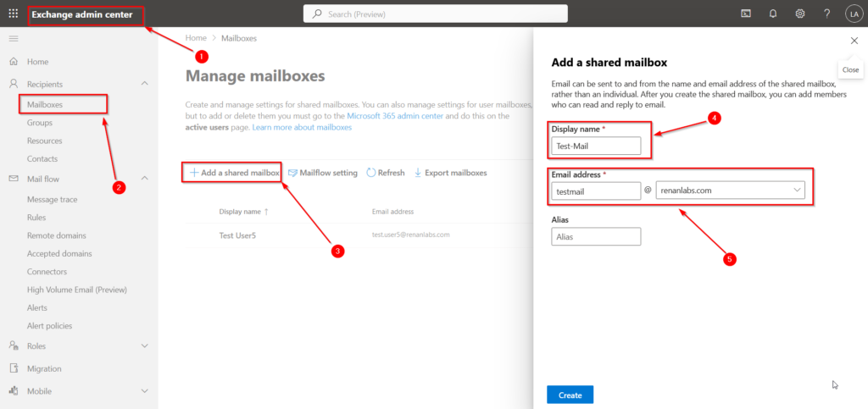This screenshot has width=868, height=409.
Task: Open the app launcher waffle icon
Action: coord(14,14)
